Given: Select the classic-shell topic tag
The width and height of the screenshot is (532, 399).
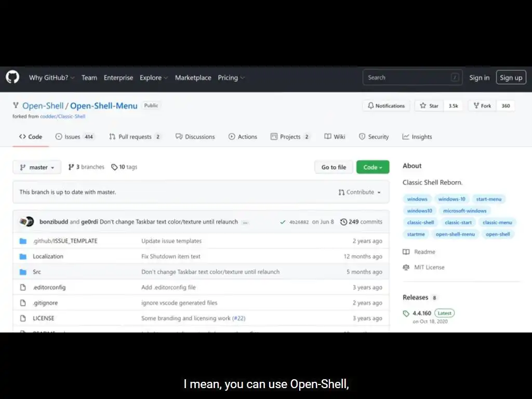Looking at the screenshot, I should (420, 222).
